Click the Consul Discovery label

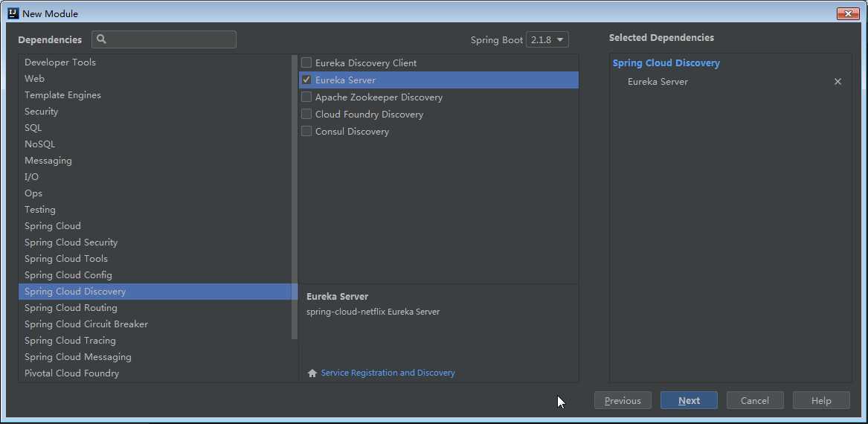tap(352, 132)
